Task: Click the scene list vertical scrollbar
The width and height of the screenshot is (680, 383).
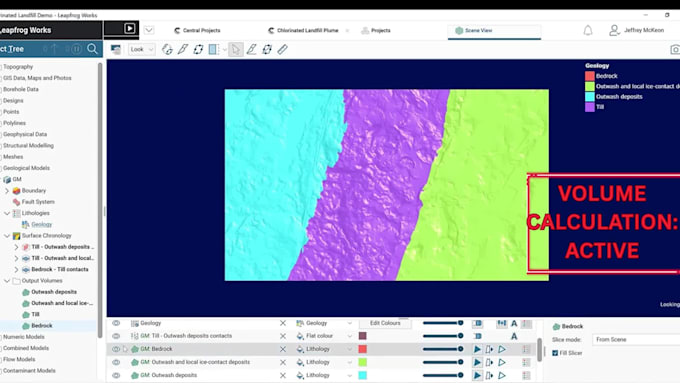Action: [539, 350]
